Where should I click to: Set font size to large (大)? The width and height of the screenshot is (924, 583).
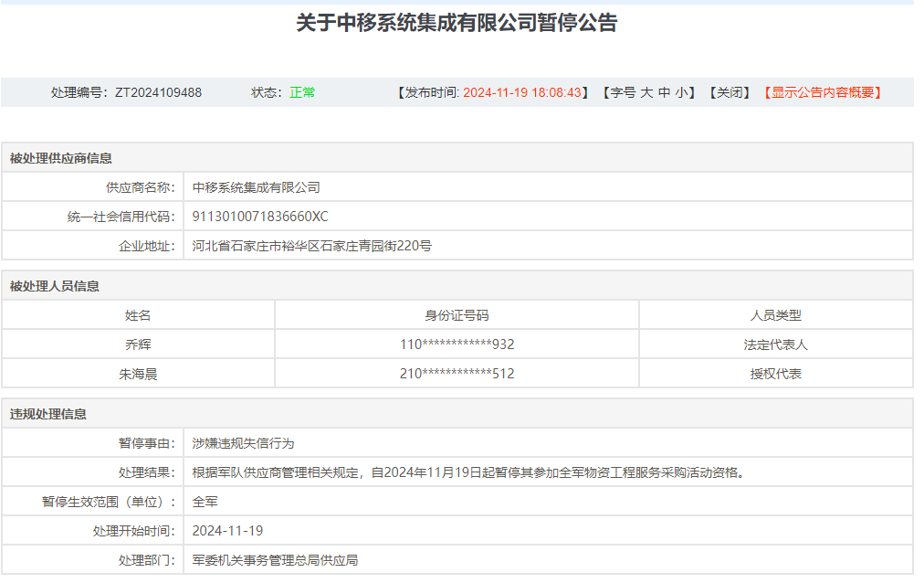(646, 92)
